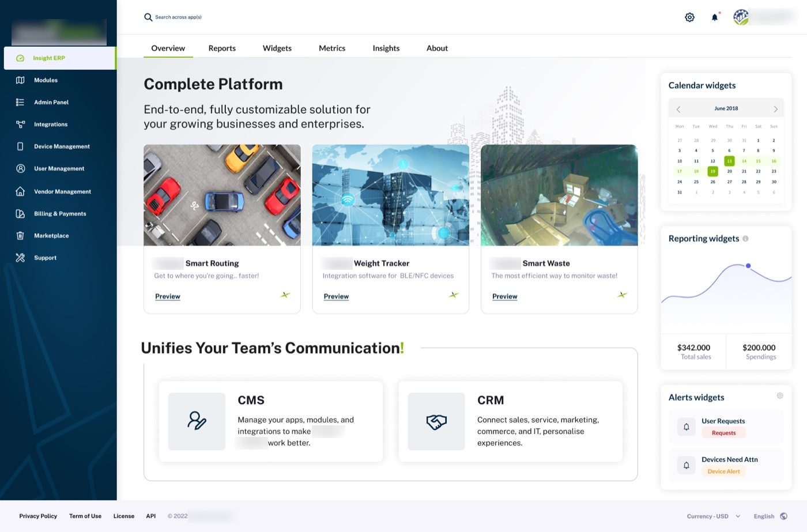Open Alerts widgets gear settings
This screenshot has width=807, height=532.
point(780,395)
